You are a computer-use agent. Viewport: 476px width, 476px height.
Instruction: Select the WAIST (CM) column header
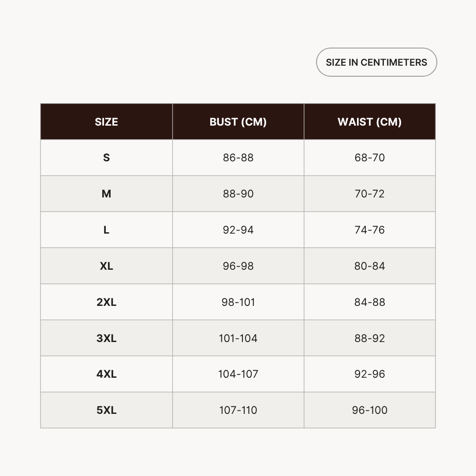(369, 122)
